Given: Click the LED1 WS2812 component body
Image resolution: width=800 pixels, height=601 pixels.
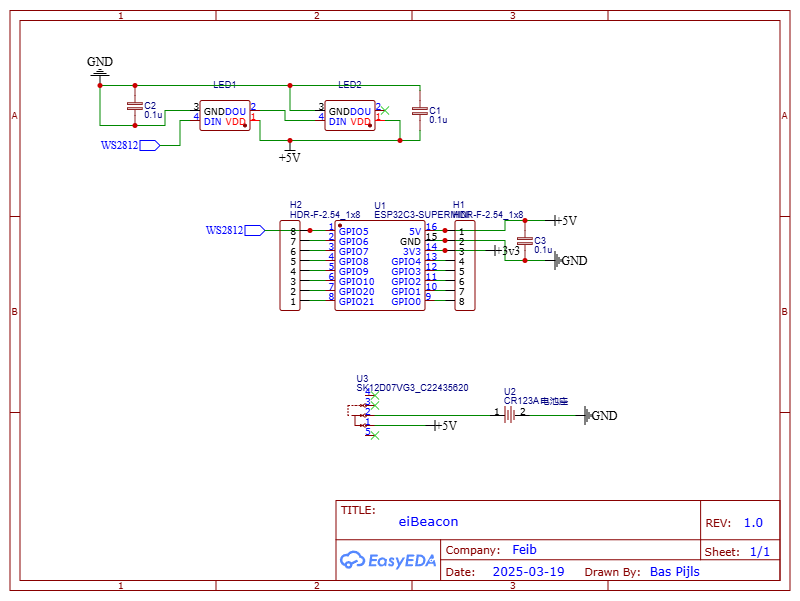Looking at the screenshot, I should click(225, 116).
